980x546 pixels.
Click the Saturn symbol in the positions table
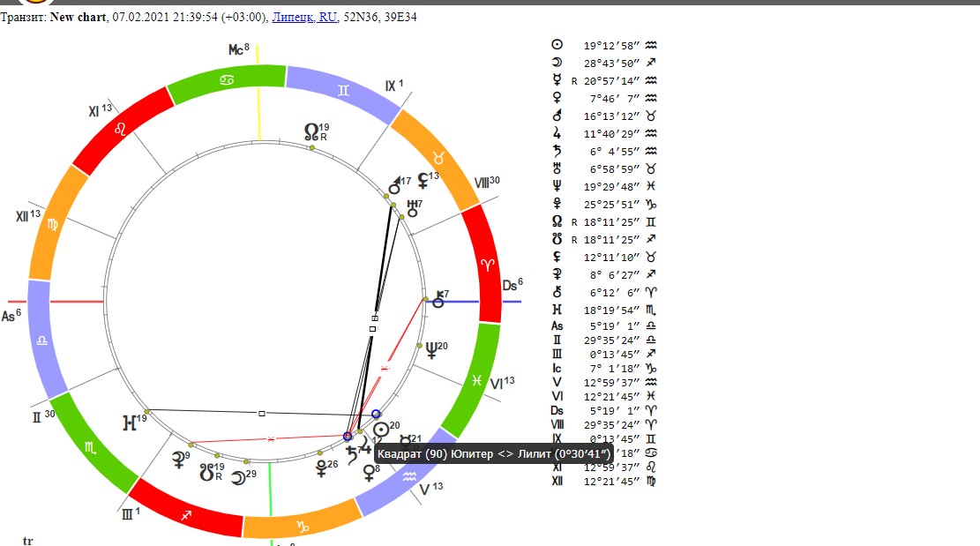tap(557, 151)
